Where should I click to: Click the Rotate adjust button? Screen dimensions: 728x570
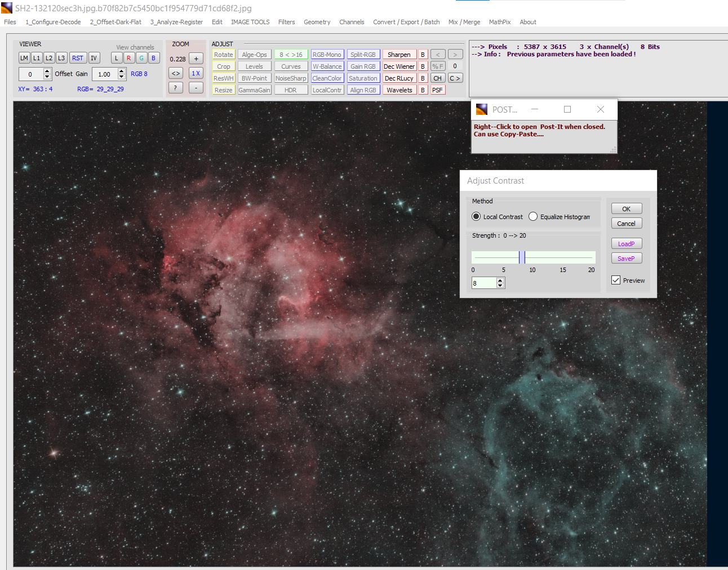(x=224, y=55)
